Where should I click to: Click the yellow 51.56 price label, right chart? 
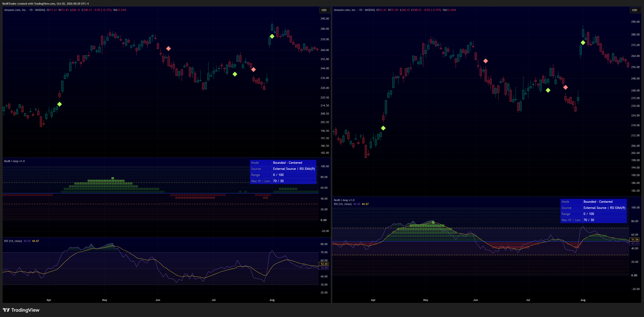pos(635,240)
